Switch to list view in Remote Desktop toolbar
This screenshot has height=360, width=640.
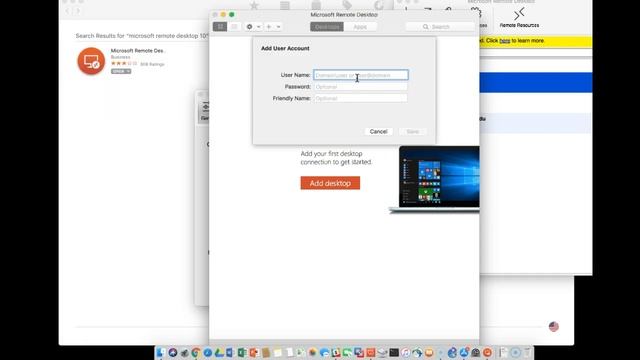[234, 27]
